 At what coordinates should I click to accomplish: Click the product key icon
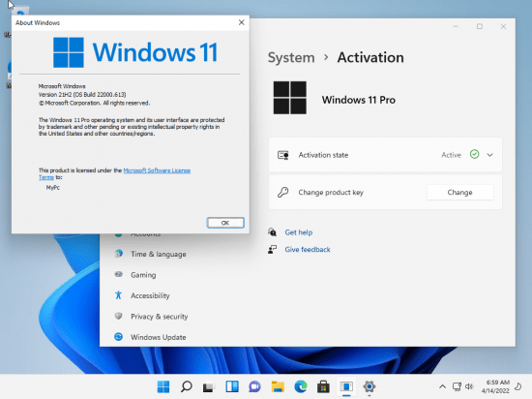[283, 192]
